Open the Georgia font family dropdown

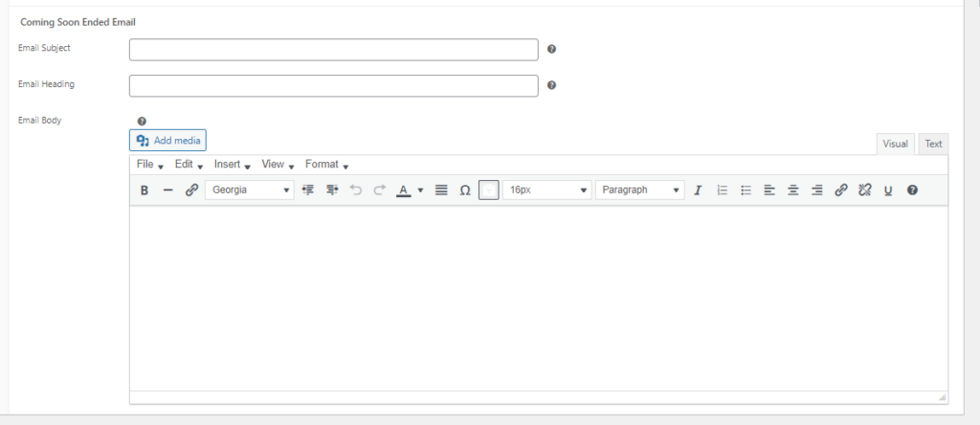[250, 190]
